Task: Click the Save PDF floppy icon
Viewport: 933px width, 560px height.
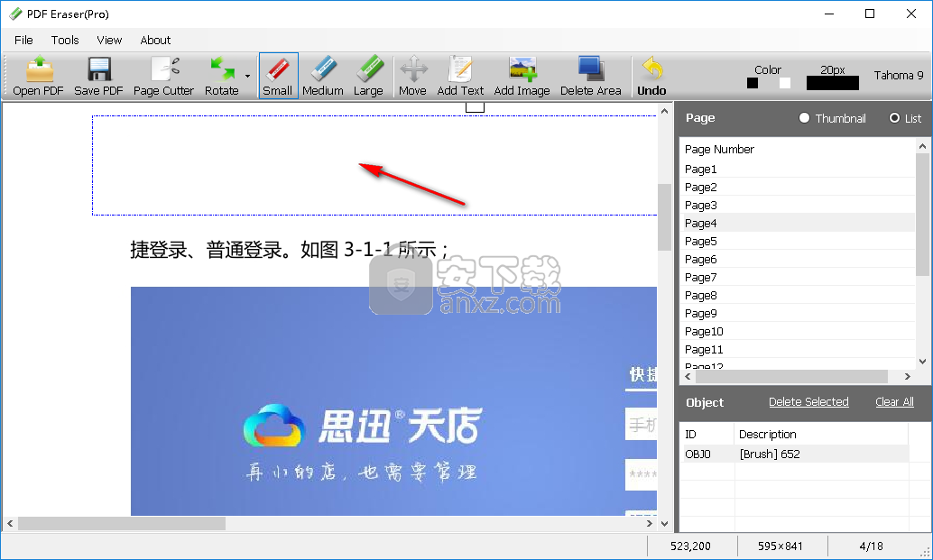Action: pos(98,69)
